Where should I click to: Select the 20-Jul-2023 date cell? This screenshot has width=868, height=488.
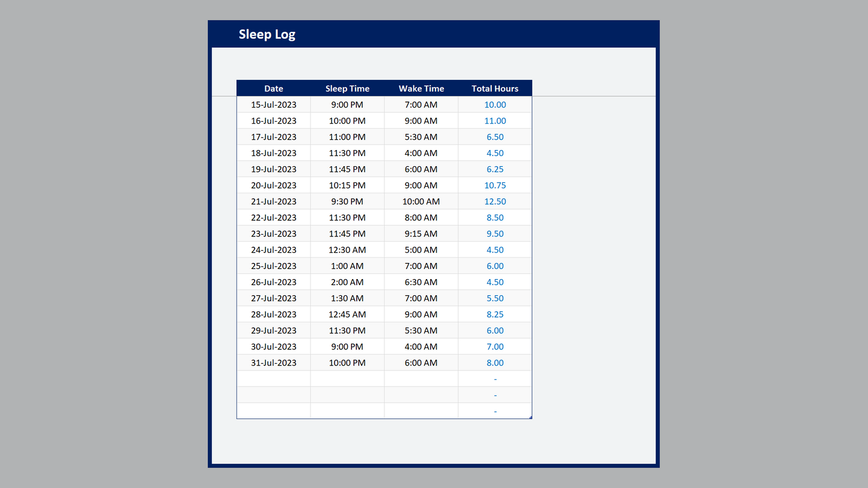click(273, 185)
